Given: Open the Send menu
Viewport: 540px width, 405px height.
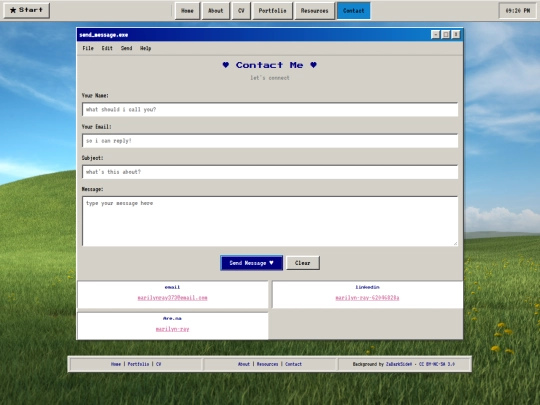Looking at the screenshot, I should [x=126, y=48].
